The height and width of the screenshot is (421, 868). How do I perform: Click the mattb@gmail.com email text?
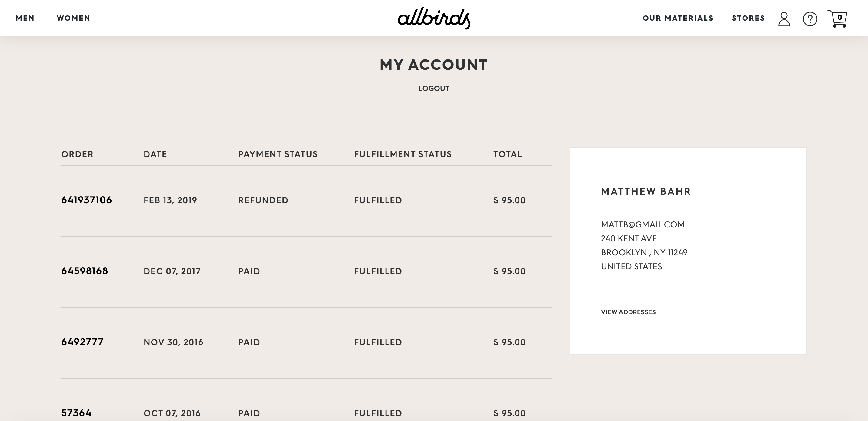[643, 225]
